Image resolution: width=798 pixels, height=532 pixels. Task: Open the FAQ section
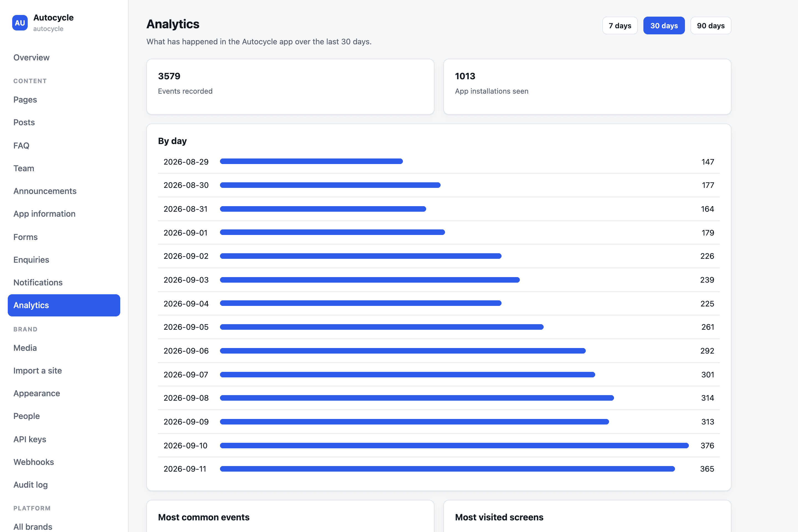(64, 145)
